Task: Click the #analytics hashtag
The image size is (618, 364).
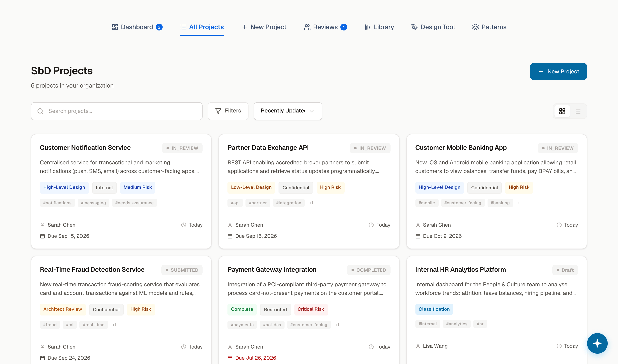Action: pyautogui.click(x=457, y=324)
